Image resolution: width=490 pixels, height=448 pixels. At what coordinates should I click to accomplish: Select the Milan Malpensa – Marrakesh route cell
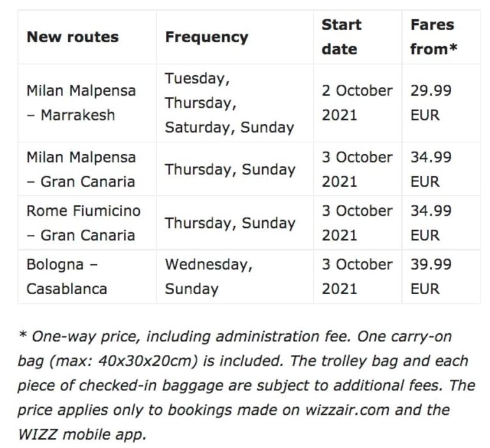pos(81,103)
